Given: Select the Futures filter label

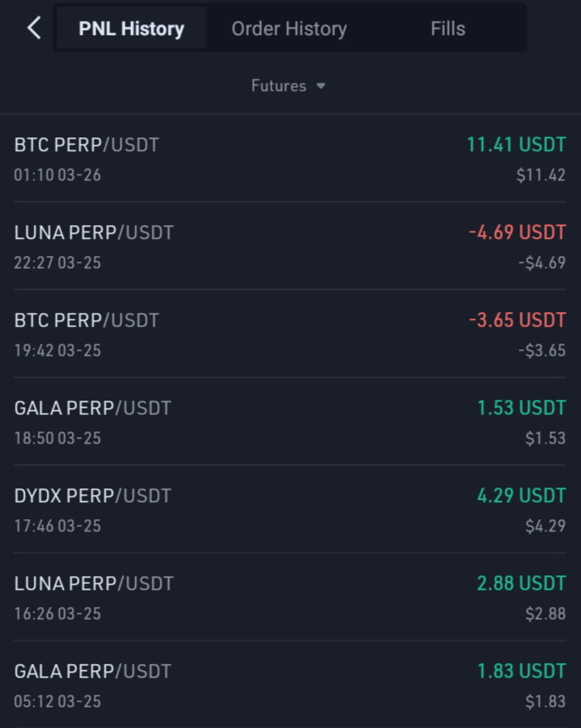Looking at the screenshot, I should pyautogui.click(x=279, y=86).
